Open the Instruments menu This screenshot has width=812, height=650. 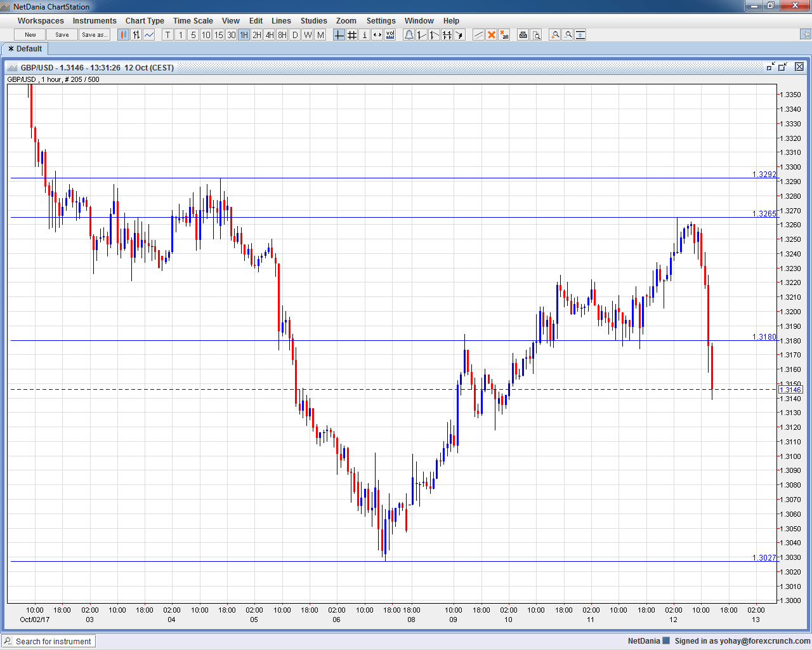pyautogui.click(x=95, y=21)
